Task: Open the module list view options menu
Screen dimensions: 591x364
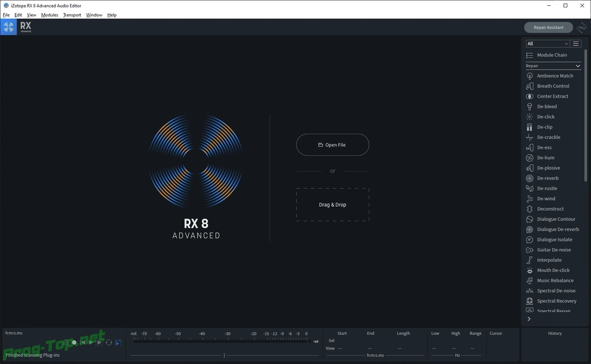Action: (x=576, y=44)
